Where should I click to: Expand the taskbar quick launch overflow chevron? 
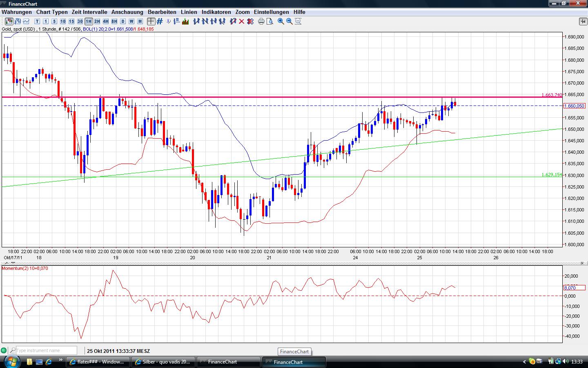point(61,361)
